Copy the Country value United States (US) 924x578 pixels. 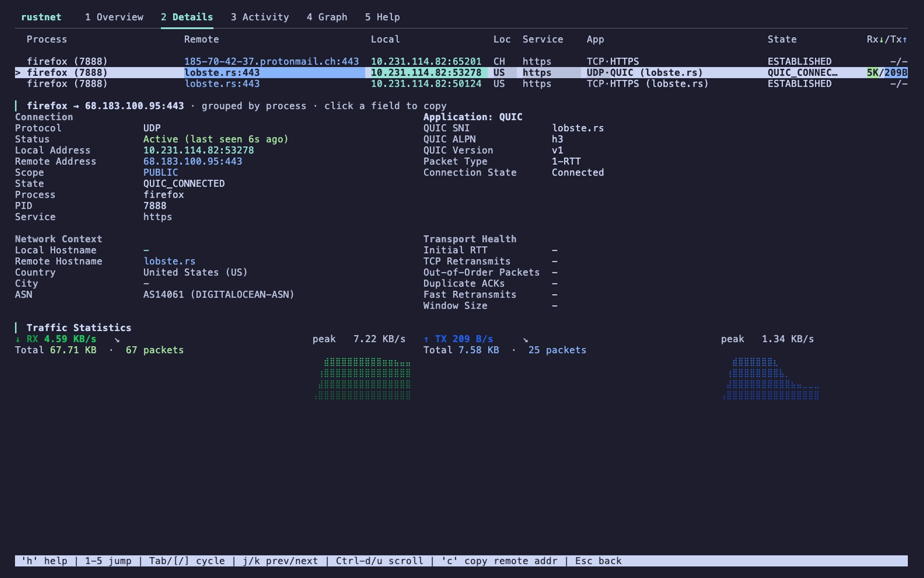coord(196,272)
